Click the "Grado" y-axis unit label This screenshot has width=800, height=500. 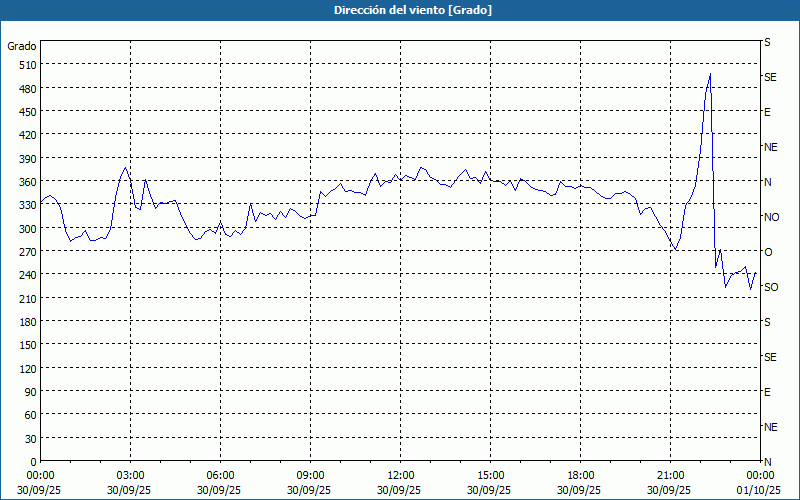click(x=22, y=46)
